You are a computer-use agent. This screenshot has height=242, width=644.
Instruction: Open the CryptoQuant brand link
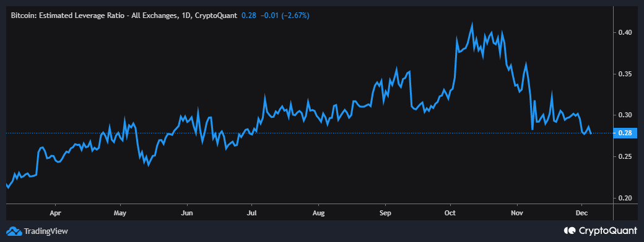tap(608, 230)
